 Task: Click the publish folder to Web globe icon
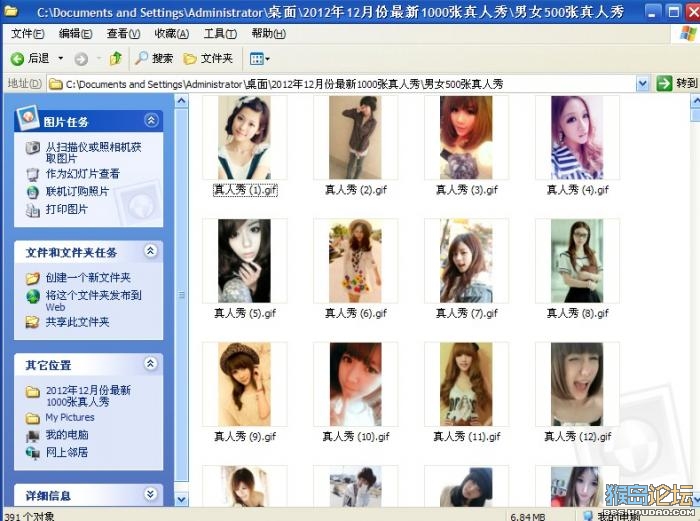point(33,296)
